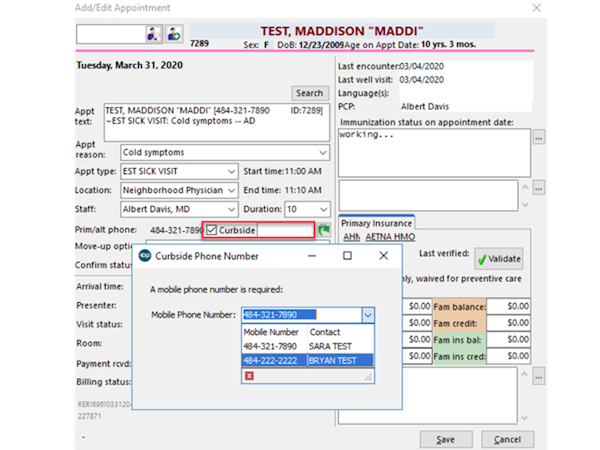Screen dimensions: 600x450
Task: Switch to the Primary Insurance tab
Action: [x=377, y=223]
